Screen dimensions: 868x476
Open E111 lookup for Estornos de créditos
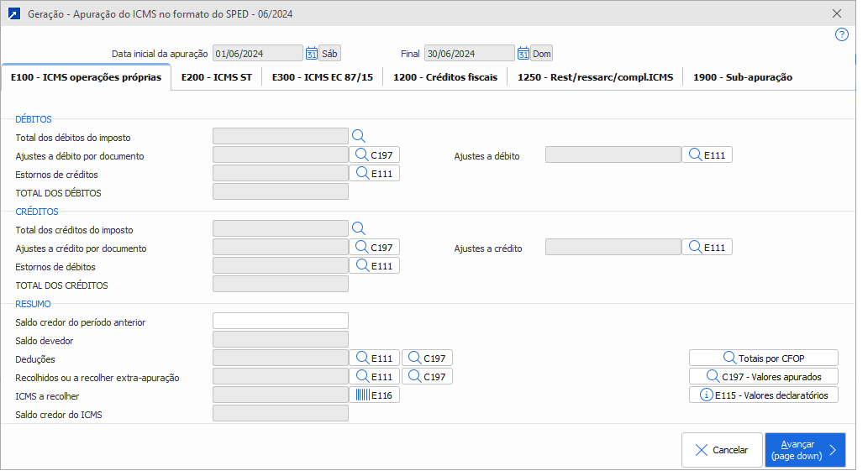374,173
